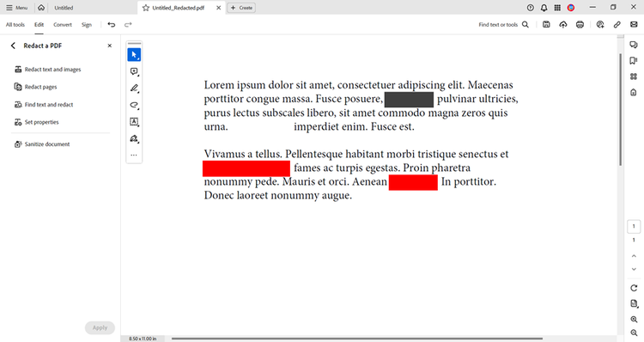Go back from Redact a PDF panel

[13, 46]
